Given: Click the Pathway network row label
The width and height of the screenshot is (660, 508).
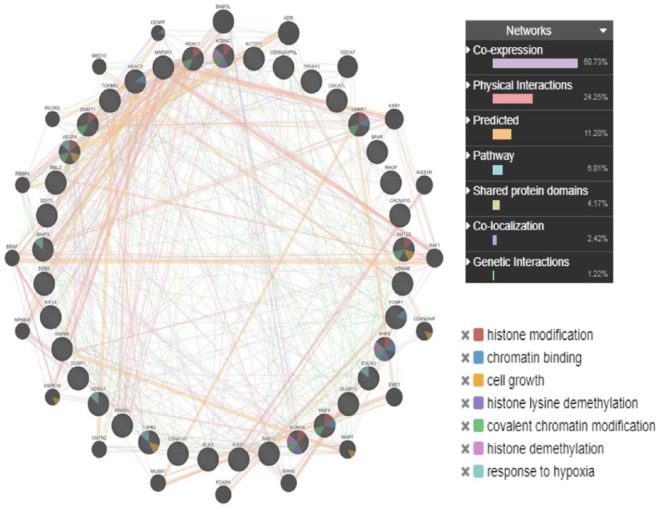Looking at the screenshot, I should pos(498,156).
